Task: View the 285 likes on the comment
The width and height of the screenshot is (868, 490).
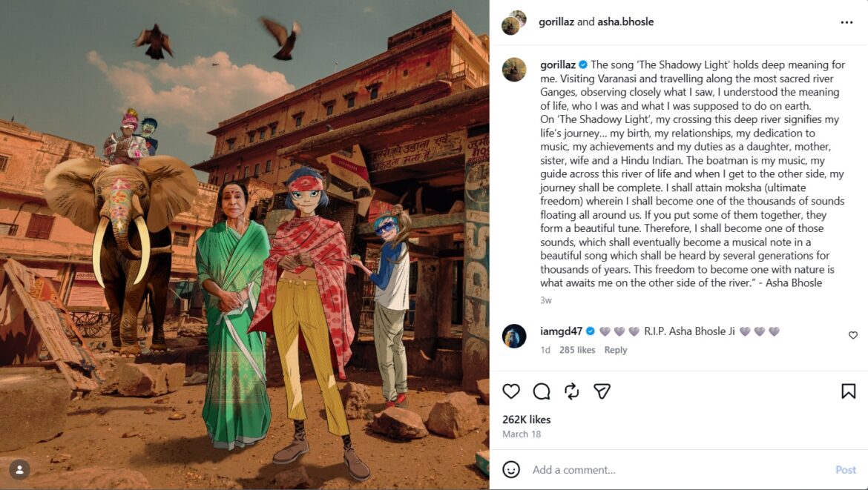Action: tap(577, 350)
